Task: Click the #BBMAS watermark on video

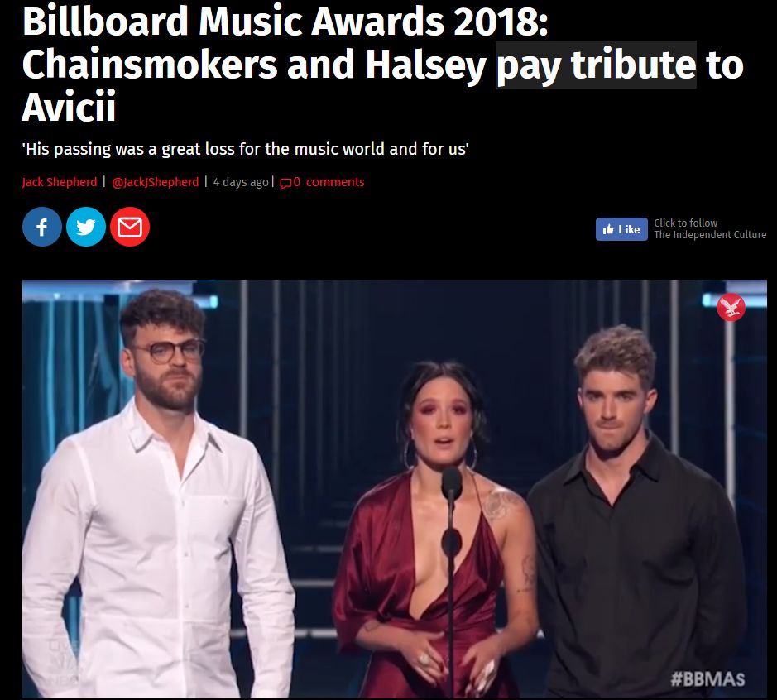Action: pyautogui.click(x=707, y=678)
